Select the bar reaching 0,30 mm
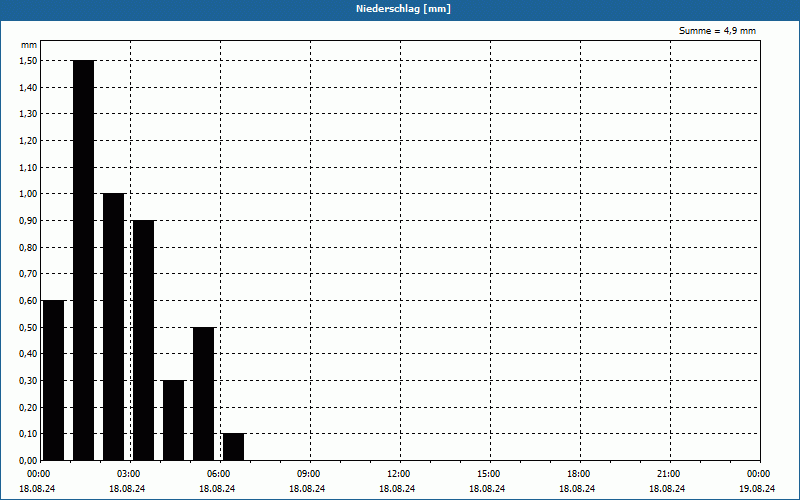Viewport: 800px width, 500px height. click(x=173, y=420)
